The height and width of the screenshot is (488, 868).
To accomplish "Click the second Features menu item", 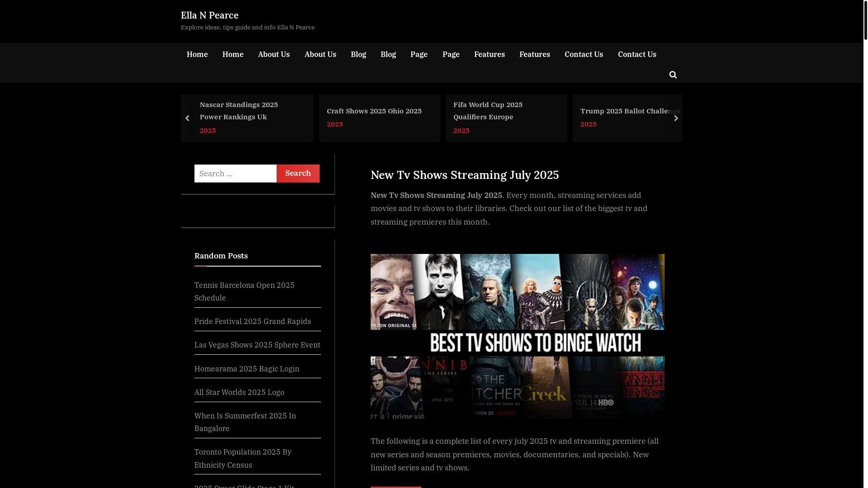I will [535, 54].
